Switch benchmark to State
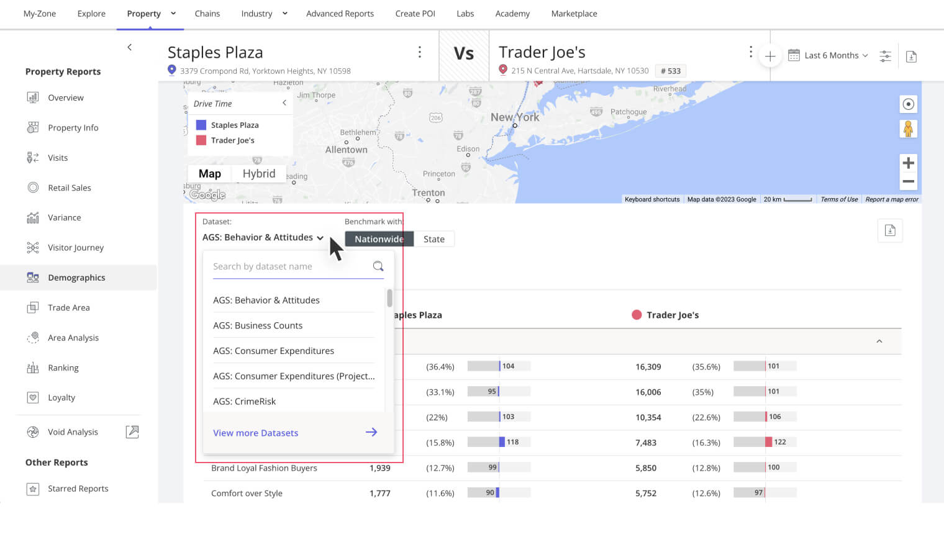 tap(434, 239)
